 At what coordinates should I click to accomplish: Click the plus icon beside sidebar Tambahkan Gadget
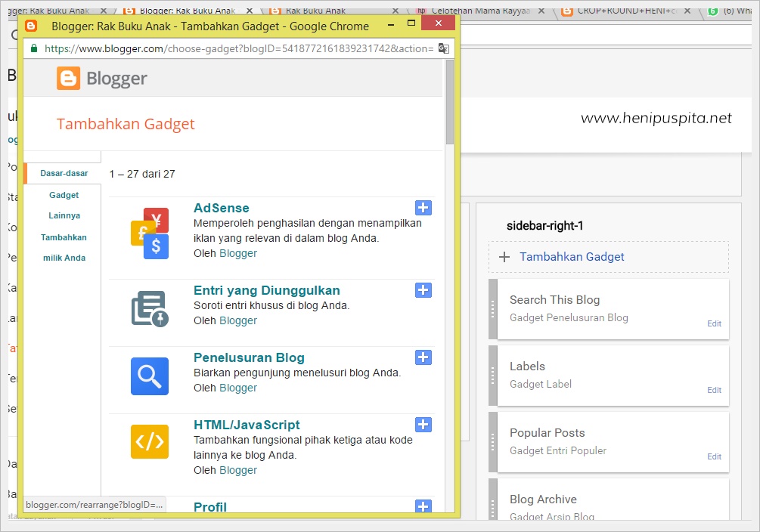[504, 257]
